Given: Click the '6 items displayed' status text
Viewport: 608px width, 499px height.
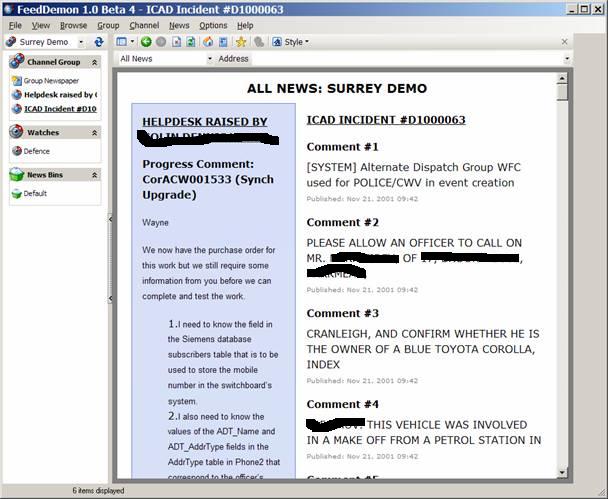Looking at the screenshot, I should click(x=98, y=490).
